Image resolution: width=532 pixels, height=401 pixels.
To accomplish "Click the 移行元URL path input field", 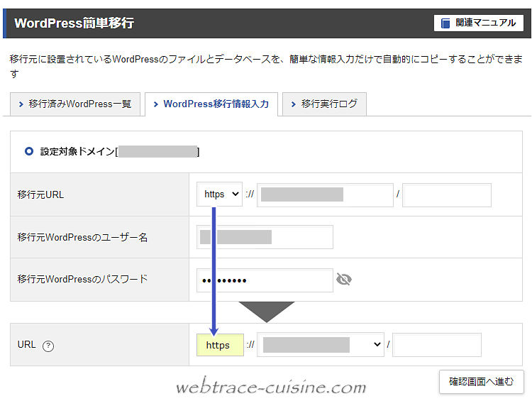I will pyautogui.click(x=446, y=195).
